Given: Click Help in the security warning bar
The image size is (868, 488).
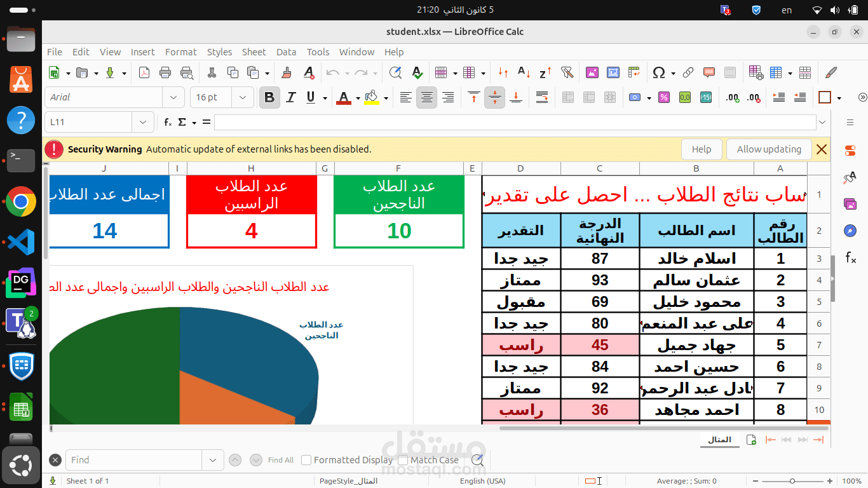Looking at the screenshot, I should coord(702,149).
